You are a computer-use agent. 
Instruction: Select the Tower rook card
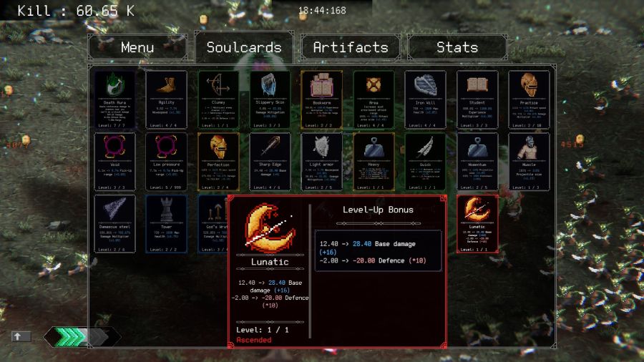coord(166,224)
